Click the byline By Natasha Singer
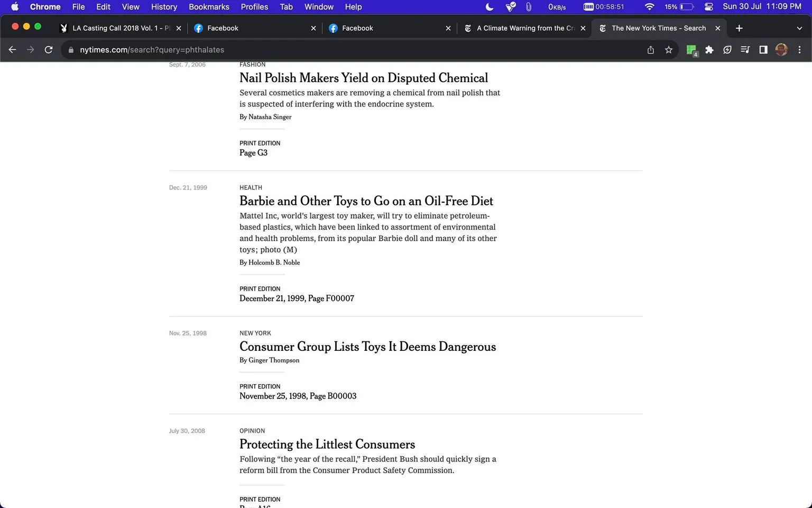This screenshot has height=508, width=812. [265, 117]
